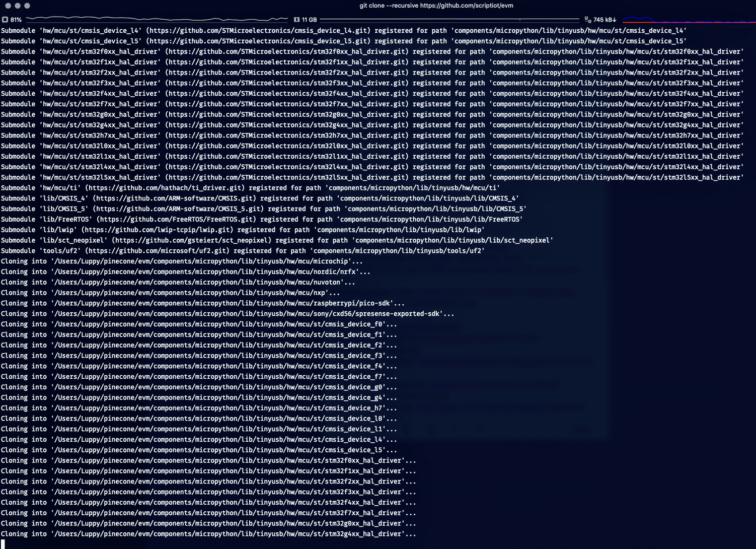Open the hathach/ti_driver.git GitHub URL
Image resolution: width=756 pixels, height=549 pixels.
(x=166, y=188)
